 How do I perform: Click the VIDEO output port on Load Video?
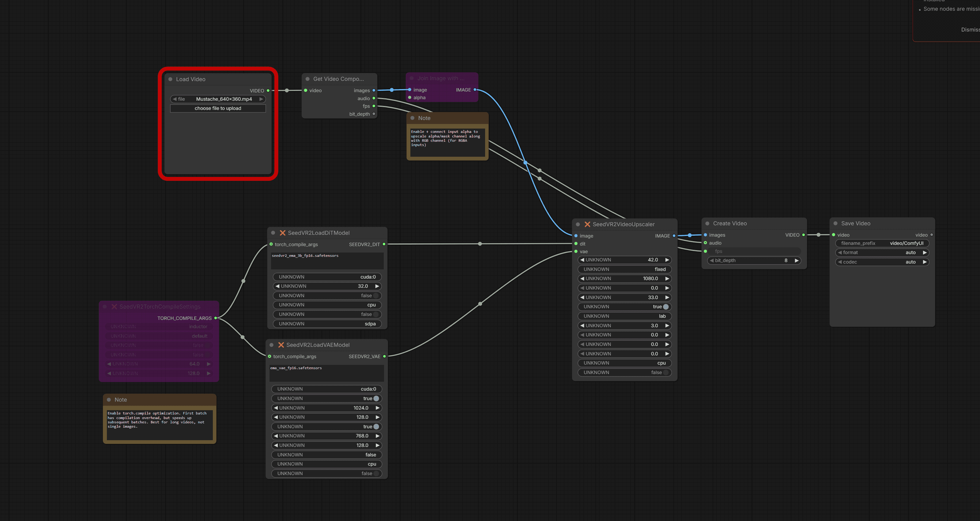(x=268, y=91)
